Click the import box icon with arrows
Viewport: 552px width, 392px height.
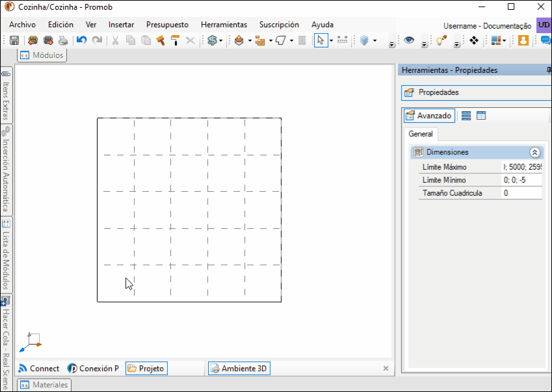tap(33, 40)
